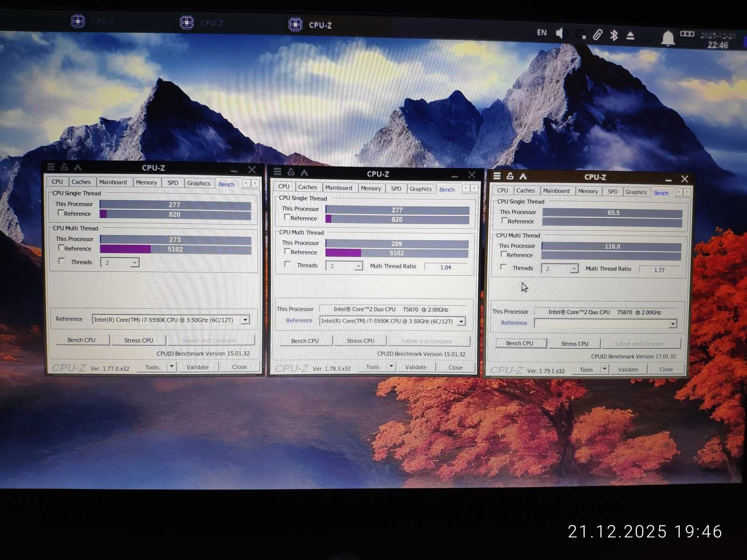Switch to the SPD tab in CPU-Z 1.78
747x560 pixels.
click(396, 189)
